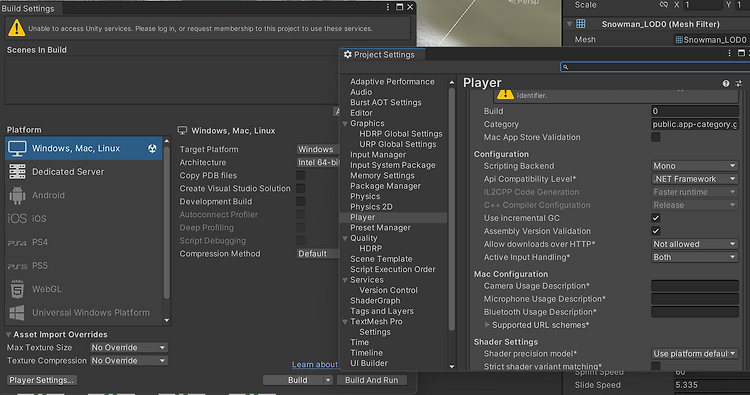
Task: Enable Development Build checkbox
Action: click(300, 201)
